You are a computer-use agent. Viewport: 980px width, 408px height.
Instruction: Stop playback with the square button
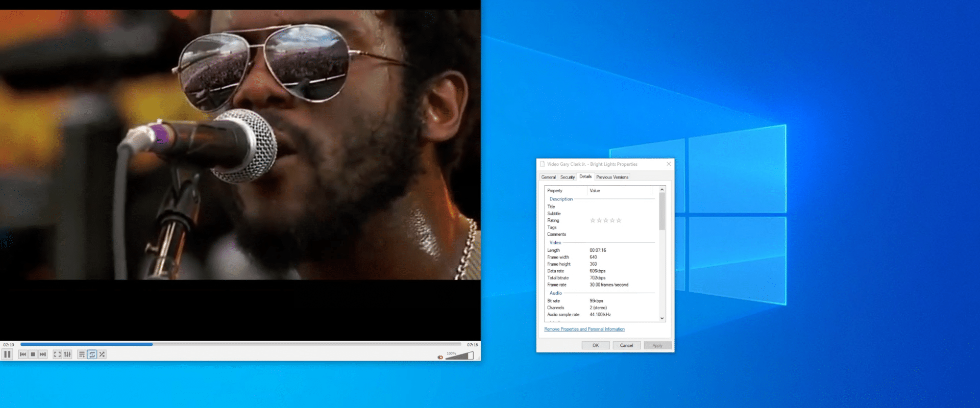pos(33,354)
